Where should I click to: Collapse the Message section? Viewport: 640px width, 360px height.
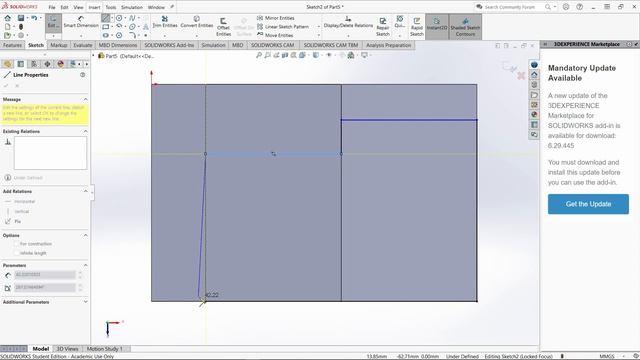coord(85,99)
